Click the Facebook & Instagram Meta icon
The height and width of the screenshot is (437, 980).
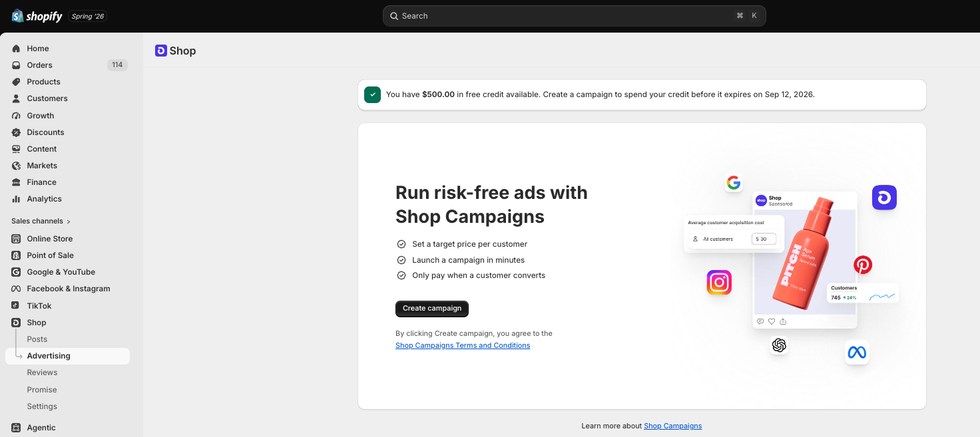[x=16, y=289]
